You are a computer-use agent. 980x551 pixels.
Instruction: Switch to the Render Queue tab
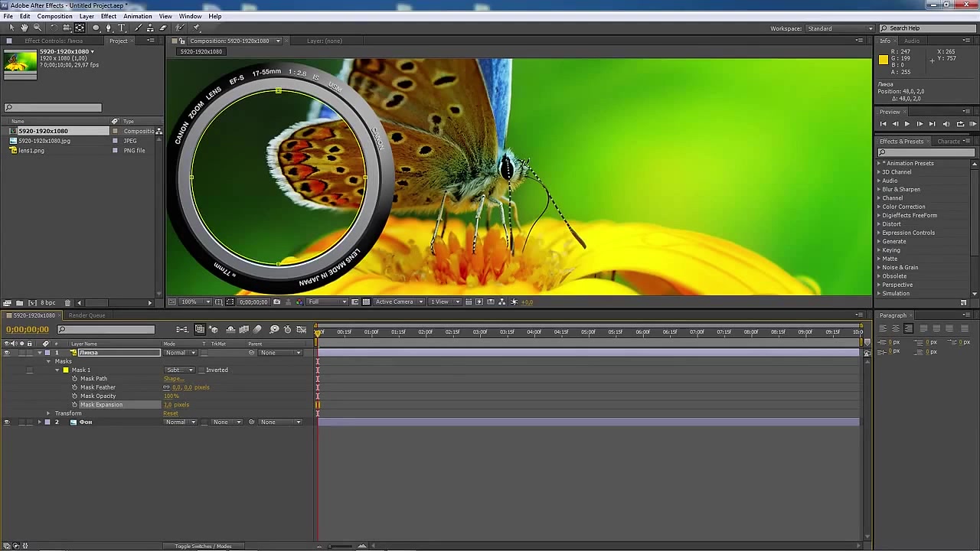[87, 315]
